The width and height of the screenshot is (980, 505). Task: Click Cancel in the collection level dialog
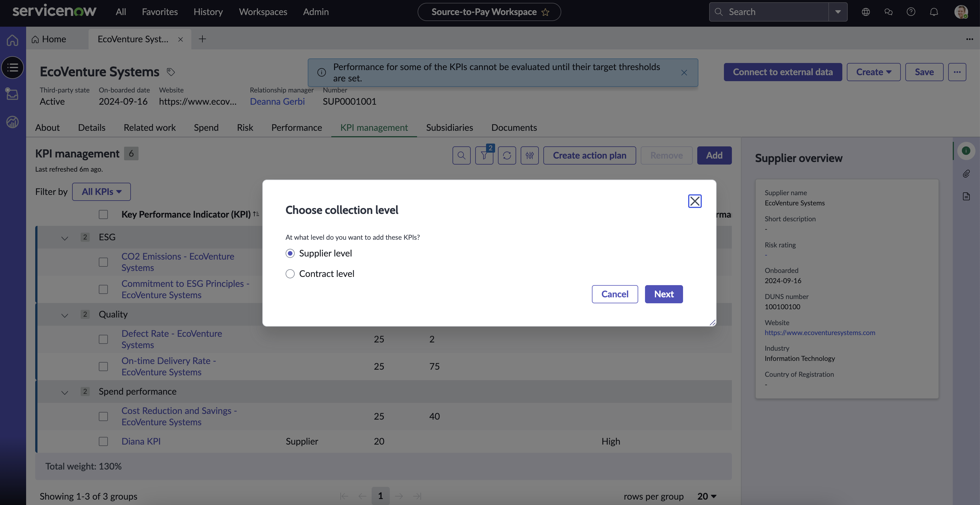(615, 294)
